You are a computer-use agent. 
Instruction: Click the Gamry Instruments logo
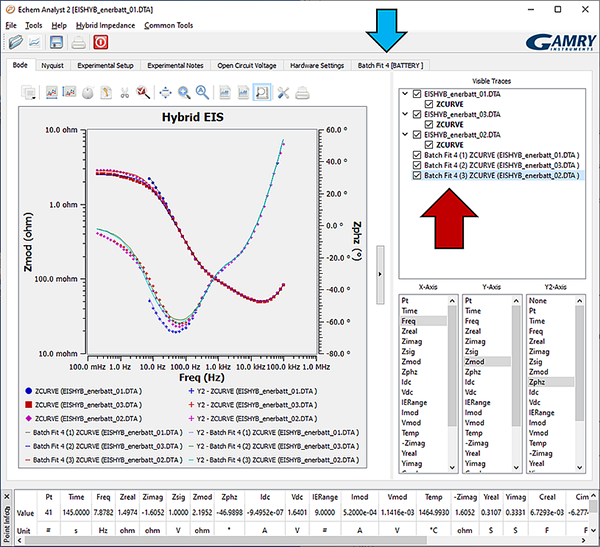tap(561, 42)
